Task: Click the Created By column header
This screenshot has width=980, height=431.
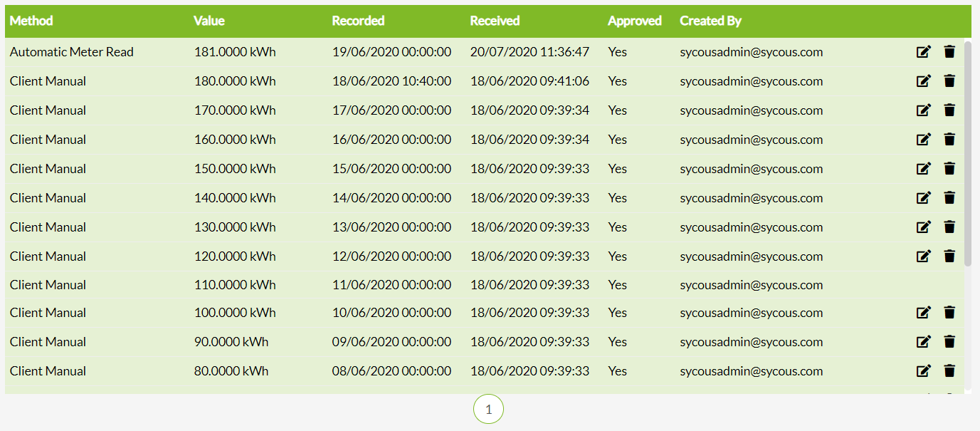Action: click(x=710, y=21)
